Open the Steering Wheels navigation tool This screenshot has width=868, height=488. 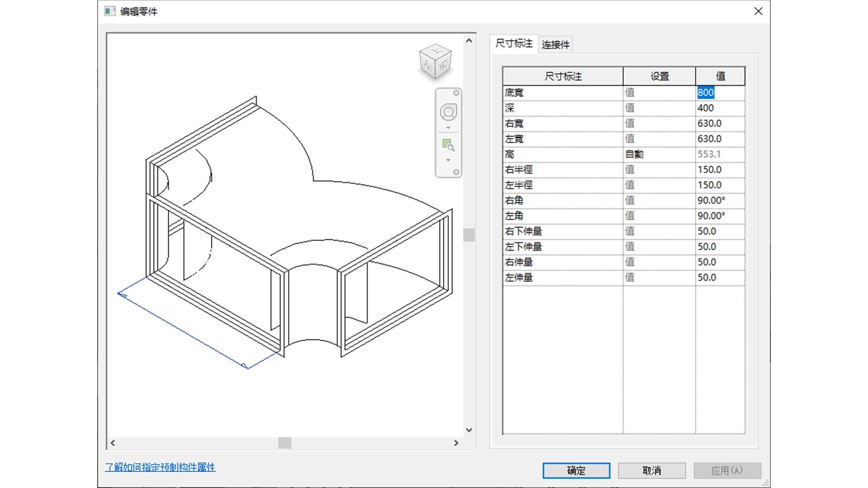448,112
